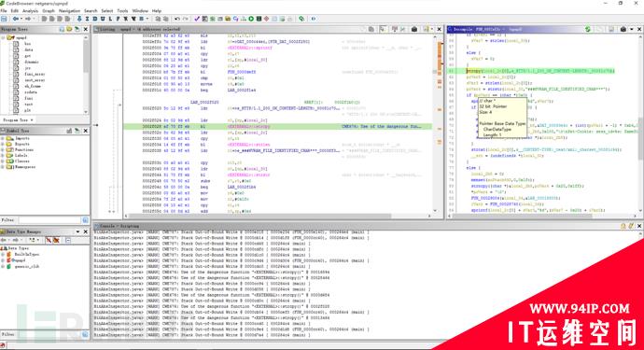Viewport: 644px width, 350px height.
Task: Close the Program Trees panel
Action: (86, 29)
